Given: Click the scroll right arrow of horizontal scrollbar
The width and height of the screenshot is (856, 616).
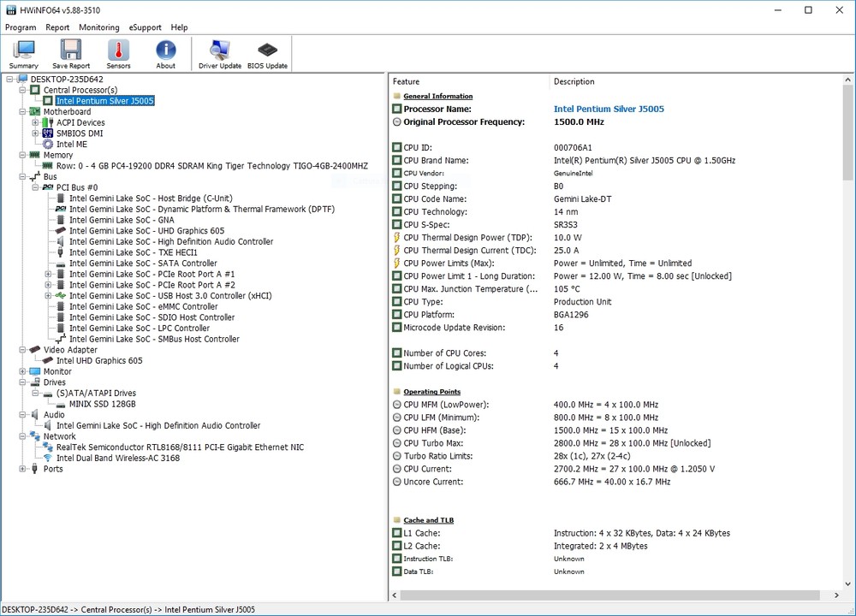Looking at the screenshot, I should [836, 595].
